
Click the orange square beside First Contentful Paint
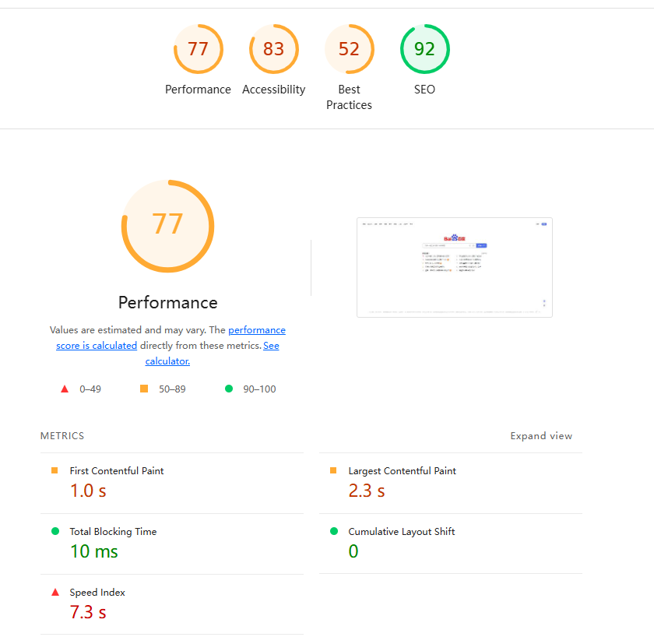54,470
